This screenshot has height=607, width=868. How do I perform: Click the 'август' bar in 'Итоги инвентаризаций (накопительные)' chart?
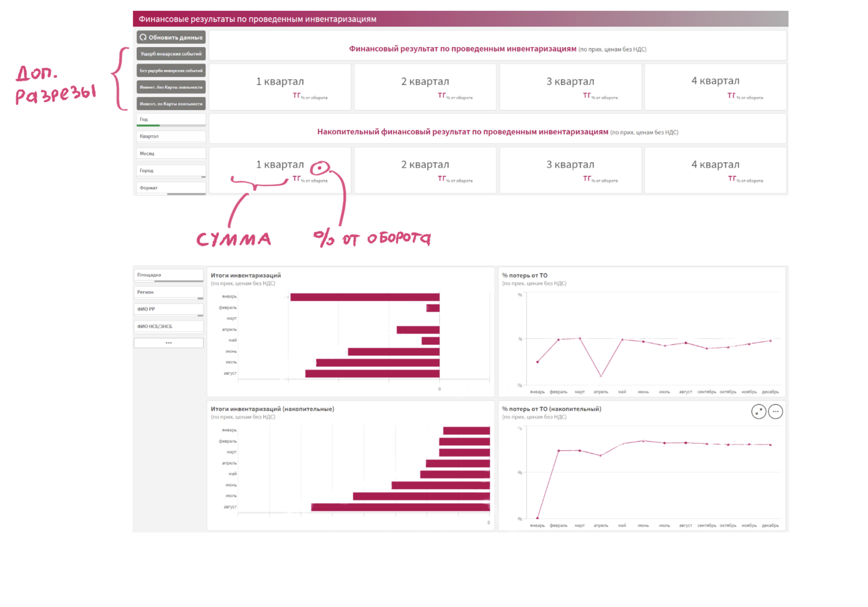tap(400, 507)
